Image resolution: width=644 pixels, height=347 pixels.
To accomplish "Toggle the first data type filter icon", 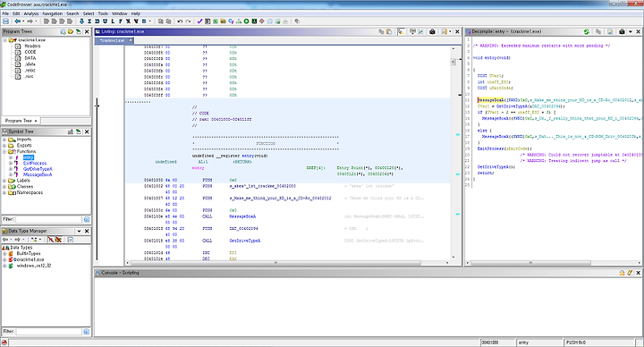I will [50, 240].
